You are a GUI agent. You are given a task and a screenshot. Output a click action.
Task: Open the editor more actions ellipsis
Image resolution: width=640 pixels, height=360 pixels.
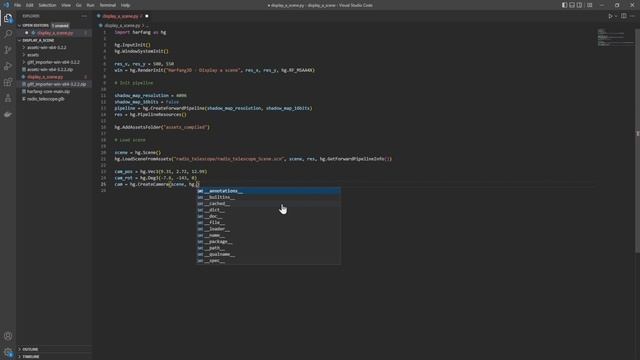(632, 16)
